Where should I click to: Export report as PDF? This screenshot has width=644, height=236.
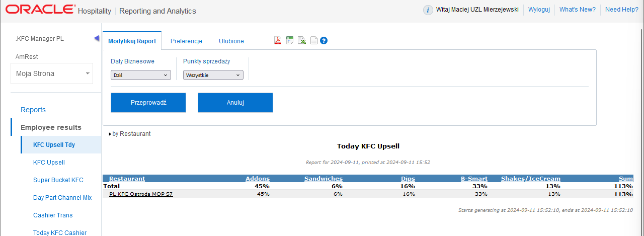[x=277, y=41]
